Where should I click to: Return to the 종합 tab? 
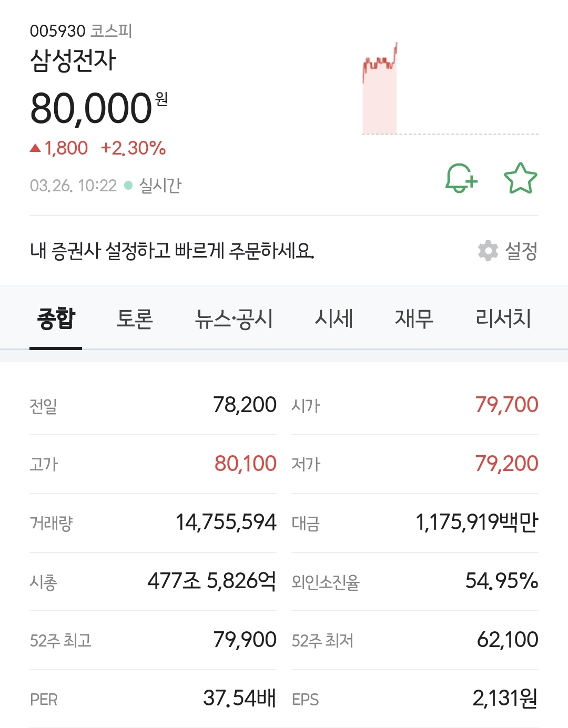[x=56, y=319]
